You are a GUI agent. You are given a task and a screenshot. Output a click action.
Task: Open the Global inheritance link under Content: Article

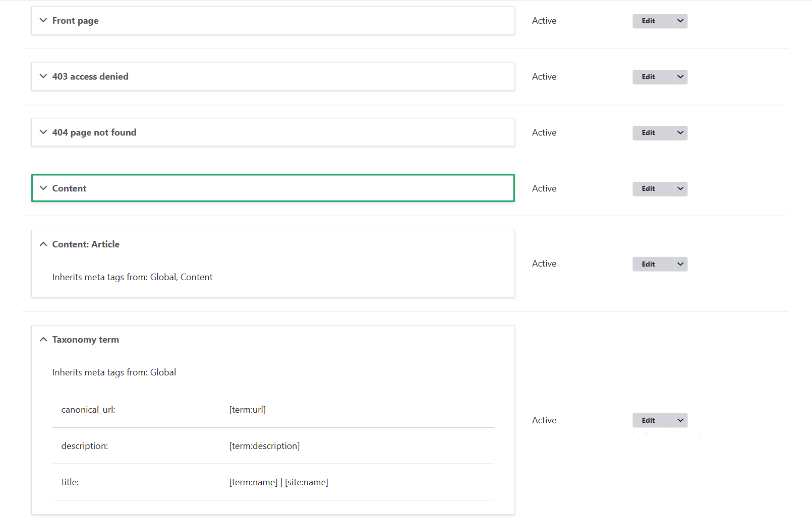pyautogui.click(x=163, y=277)
